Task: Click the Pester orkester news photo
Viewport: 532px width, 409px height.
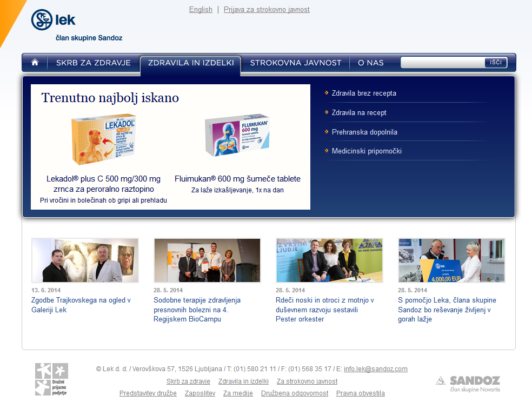Action: coord(329,260)
